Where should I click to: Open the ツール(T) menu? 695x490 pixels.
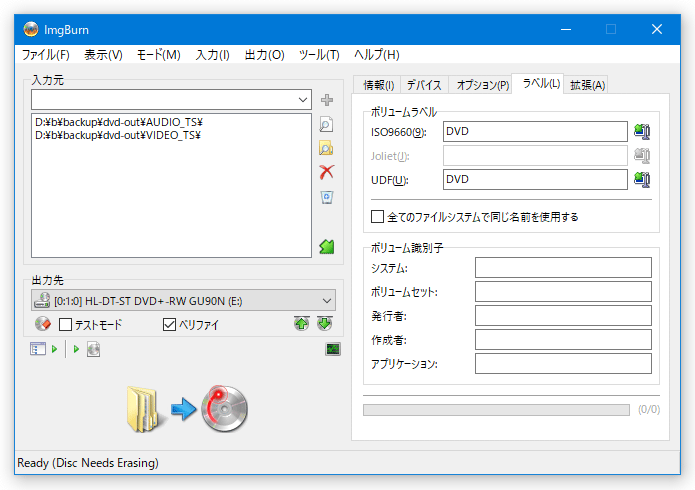[x=319, y=55]
